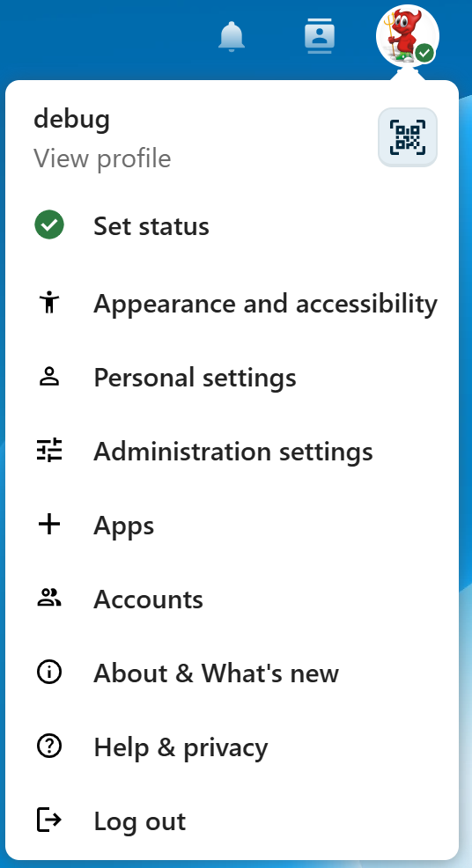
Task: Click the accessibility person icon
Action: tap(49, 302)
